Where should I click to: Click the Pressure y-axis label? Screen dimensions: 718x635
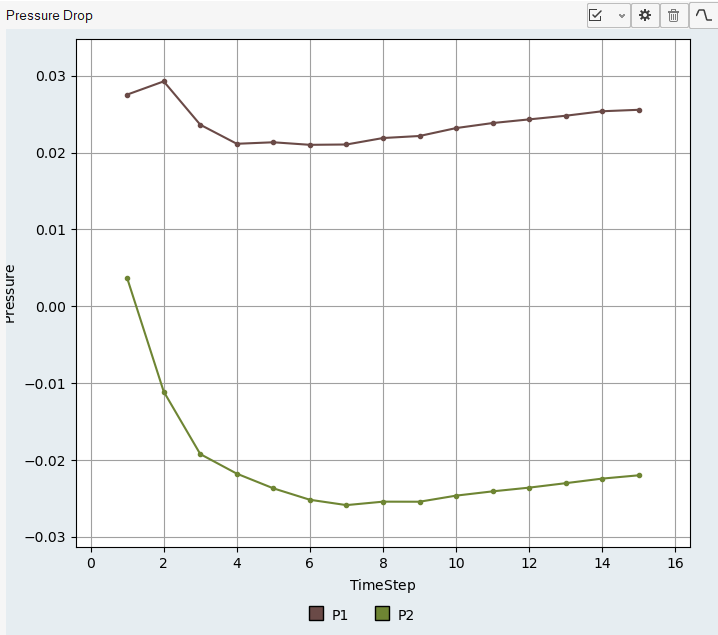(10, 294)
